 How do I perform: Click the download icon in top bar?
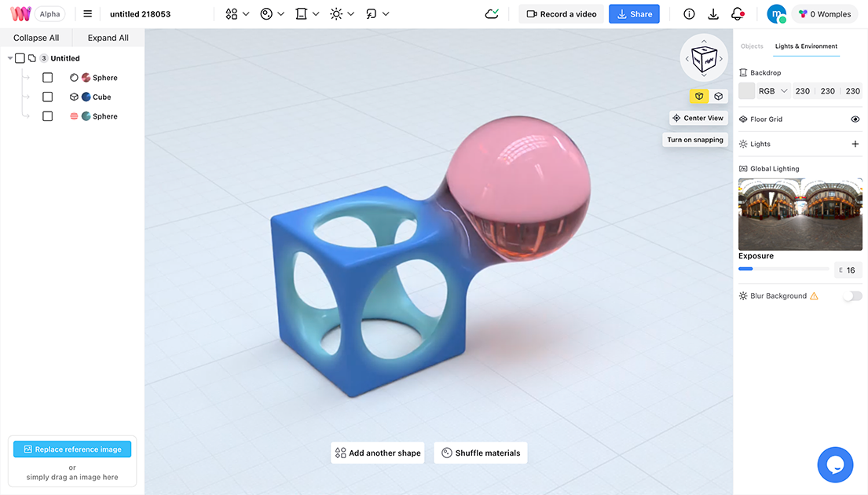click(x=713, y=14)
